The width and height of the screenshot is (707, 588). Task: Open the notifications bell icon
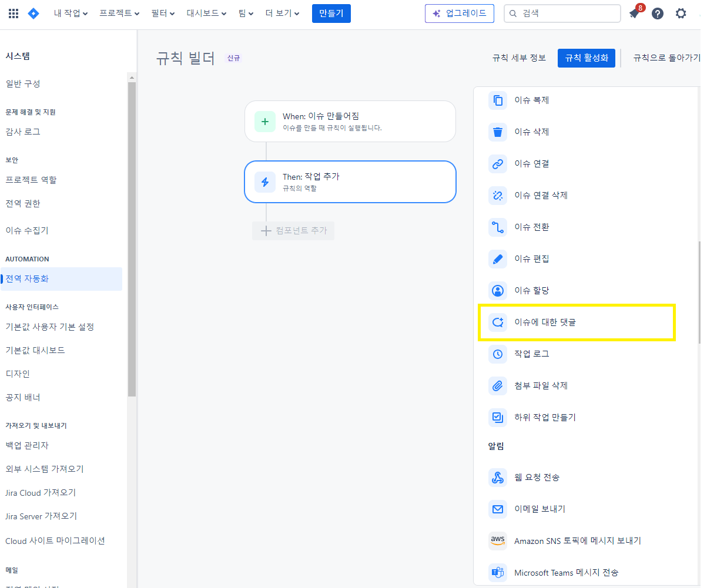[634, 14]
